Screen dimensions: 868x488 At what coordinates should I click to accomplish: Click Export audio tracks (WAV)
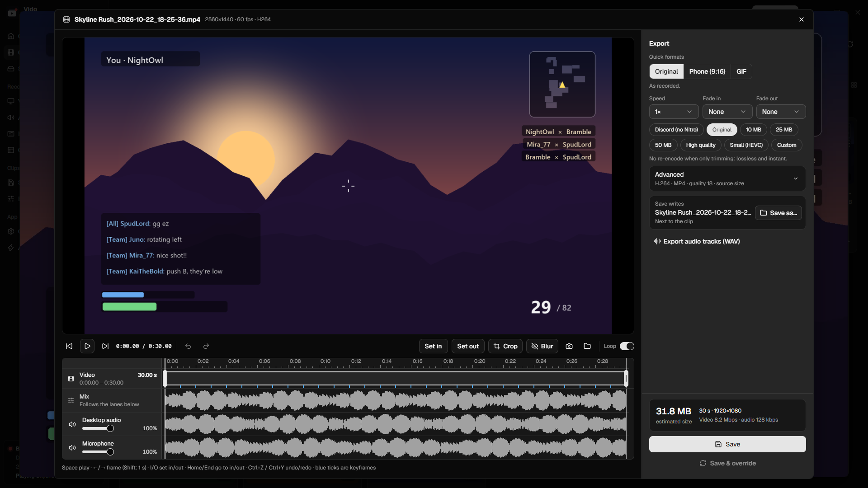point(697,241)
